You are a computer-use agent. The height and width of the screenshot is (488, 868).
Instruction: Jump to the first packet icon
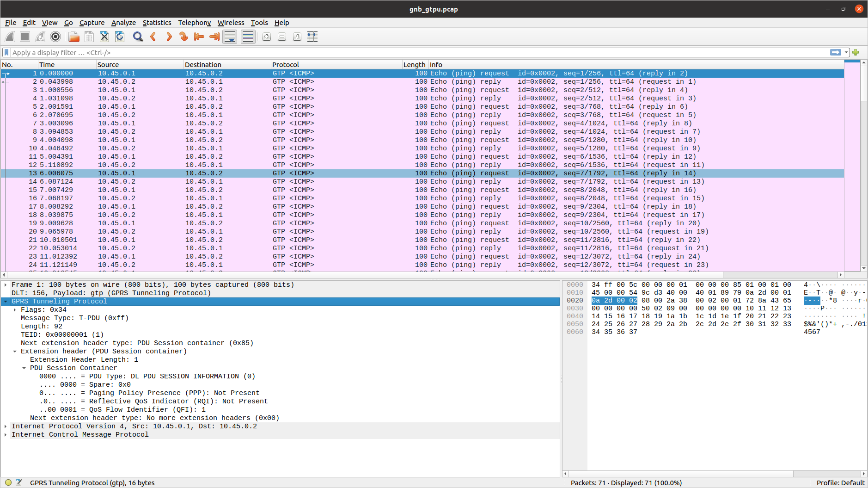[199, 37]
